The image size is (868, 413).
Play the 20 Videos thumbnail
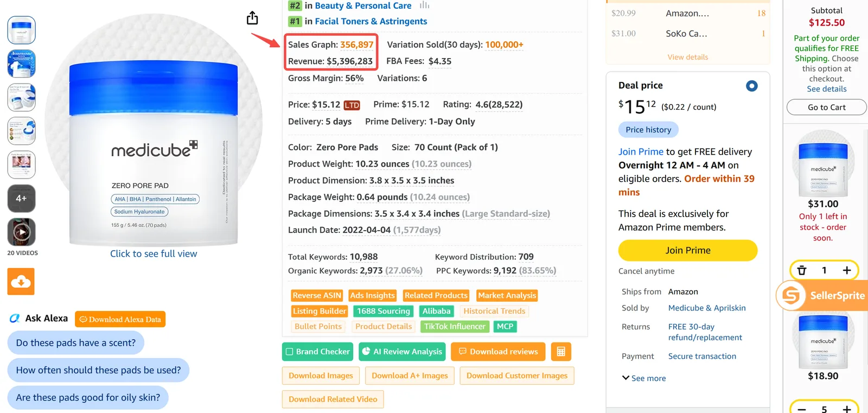pos(21,232)
